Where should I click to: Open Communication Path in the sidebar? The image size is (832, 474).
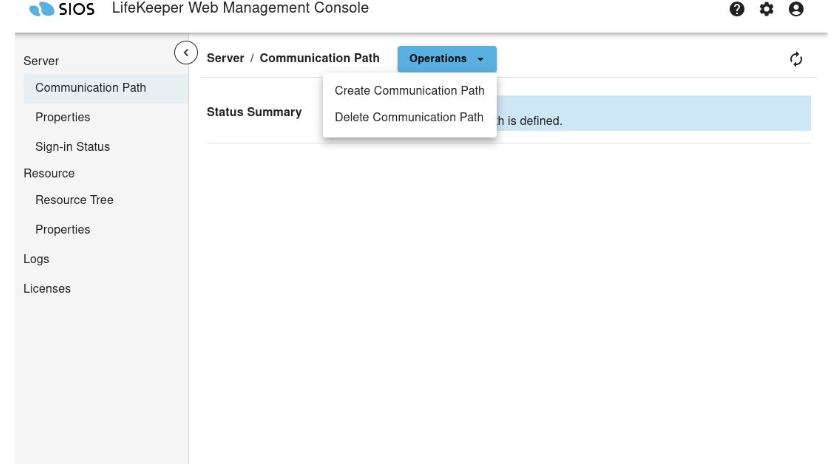(90, 88)
